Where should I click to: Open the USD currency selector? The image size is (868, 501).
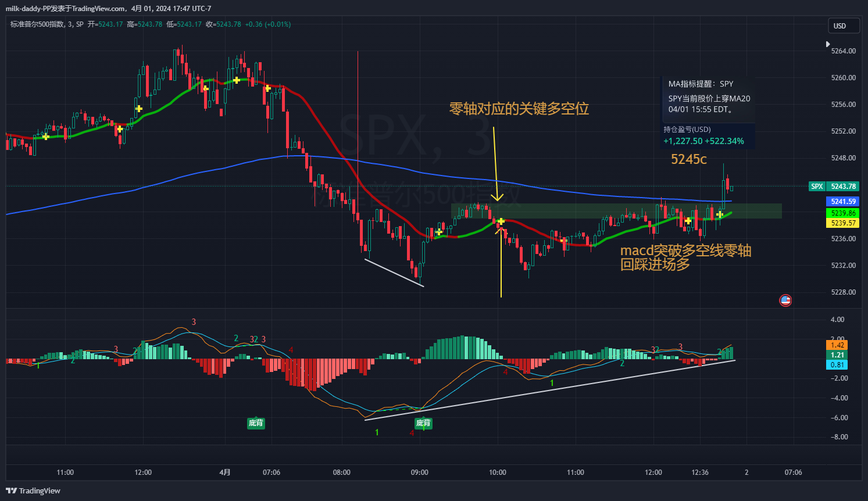pyautogui.click(x=840, y=26)
